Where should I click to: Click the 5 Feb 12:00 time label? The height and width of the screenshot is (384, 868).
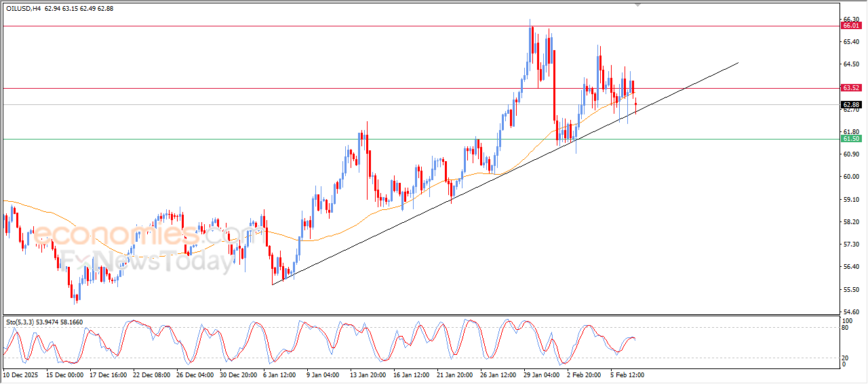pyautogui.click(x=627, y=374)
